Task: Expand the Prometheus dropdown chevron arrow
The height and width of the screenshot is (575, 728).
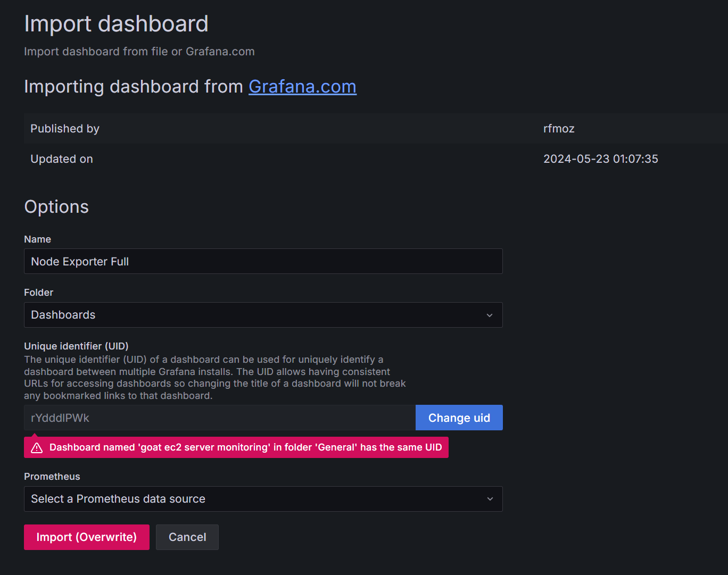Action: (x=490, y=499)
